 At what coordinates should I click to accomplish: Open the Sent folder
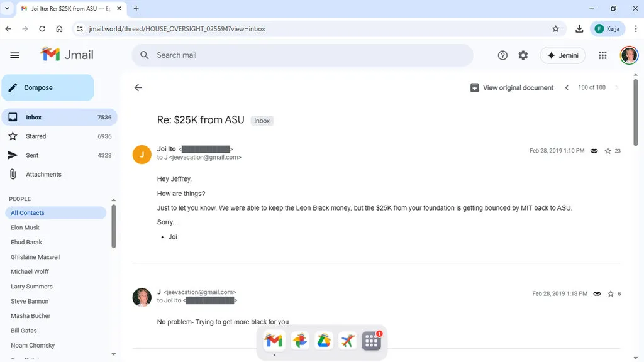tap(32, 155)
